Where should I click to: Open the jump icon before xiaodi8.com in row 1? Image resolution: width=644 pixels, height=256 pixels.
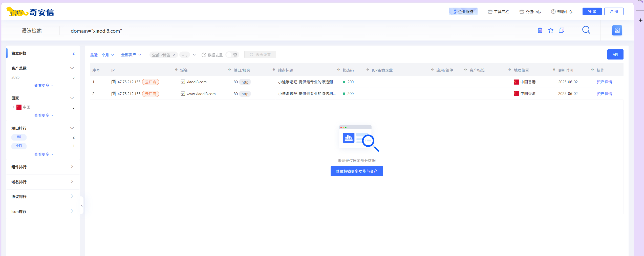(x=183, y=82)
